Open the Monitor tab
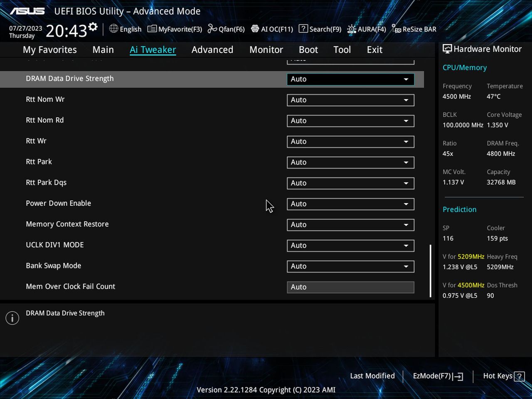Viewport: 532px width, 399px height. tap(266, 50)
